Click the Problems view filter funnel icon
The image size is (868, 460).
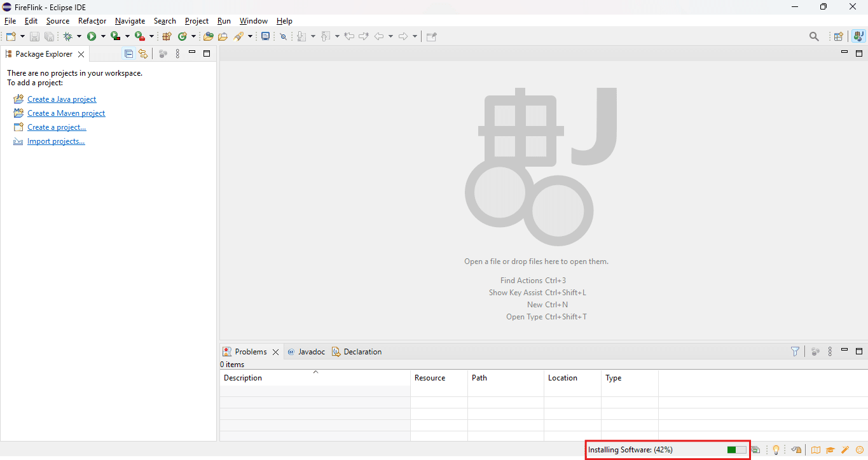pyautogui.click(x=795, y=351)
